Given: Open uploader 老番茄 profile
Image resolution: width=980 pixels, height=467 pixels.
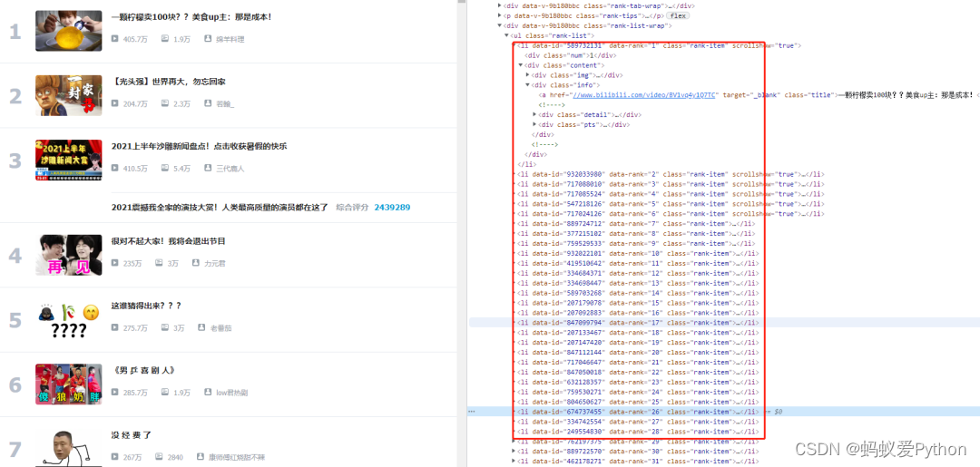Looking at the screenshot, I should click(220, 327).
